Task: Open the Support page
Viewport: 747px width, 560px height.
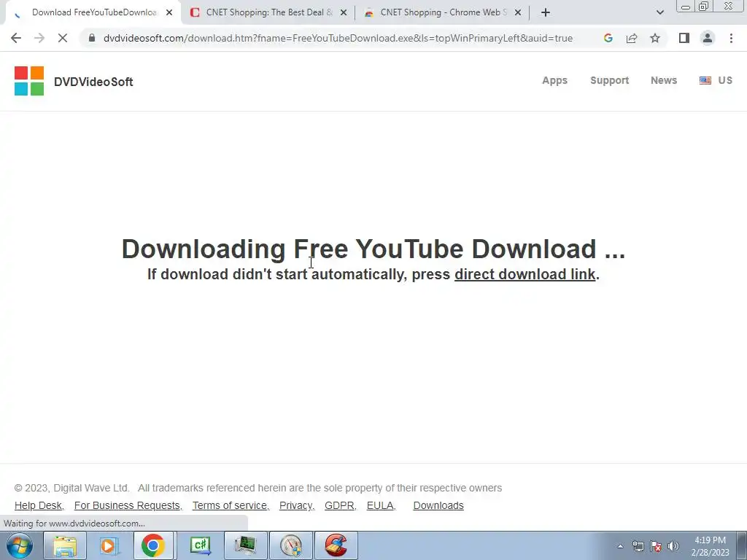Action: 609,80
